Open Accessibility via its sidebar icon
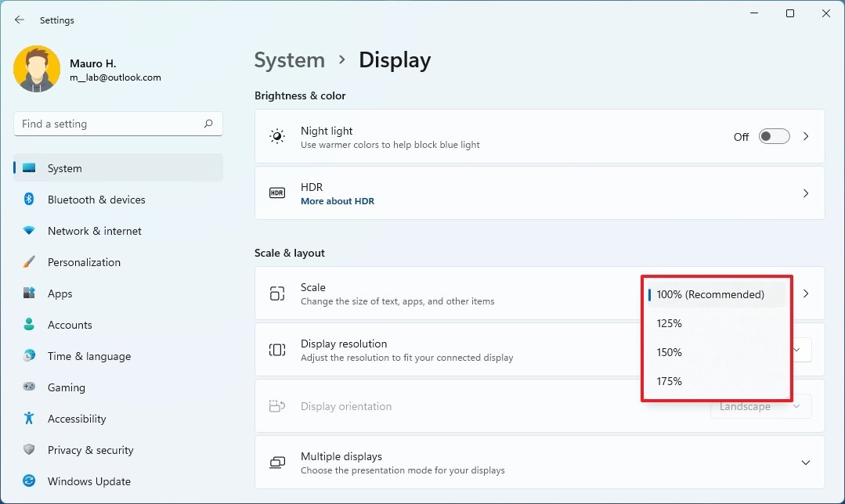The width and height of the screenshot is (845, 504). [28, 419]
